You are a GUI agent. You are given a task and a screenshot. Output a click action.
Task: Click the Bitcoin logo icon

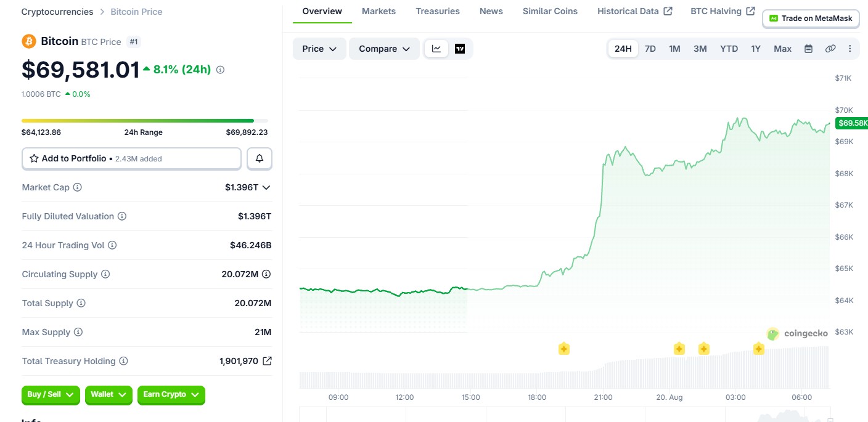coord(29,41)
